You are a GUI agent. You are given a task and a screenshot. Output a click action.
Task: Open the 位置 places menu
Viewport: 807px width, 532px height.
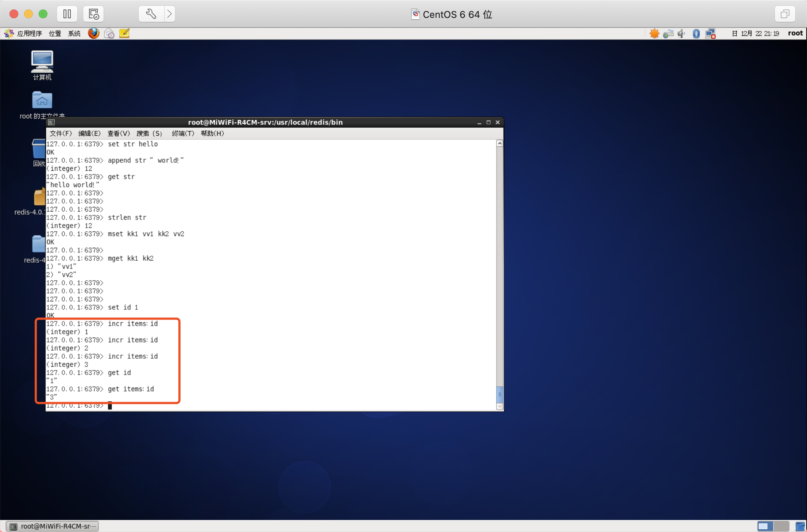point(55,34)
